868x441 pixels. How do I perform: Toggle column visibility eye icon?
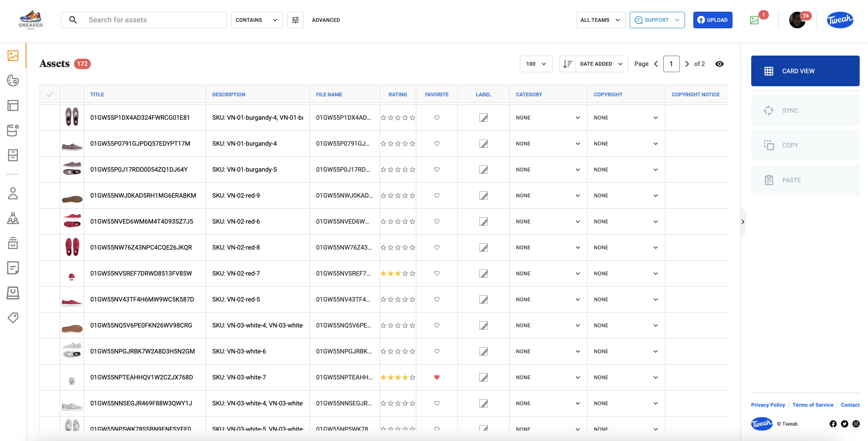[719, 64]
